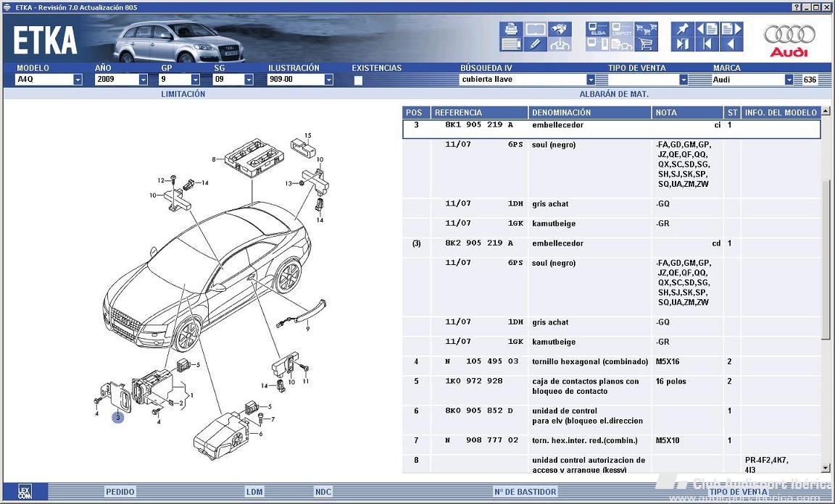Click the document and car icon
835x504 pixels.
pos(621,45)
